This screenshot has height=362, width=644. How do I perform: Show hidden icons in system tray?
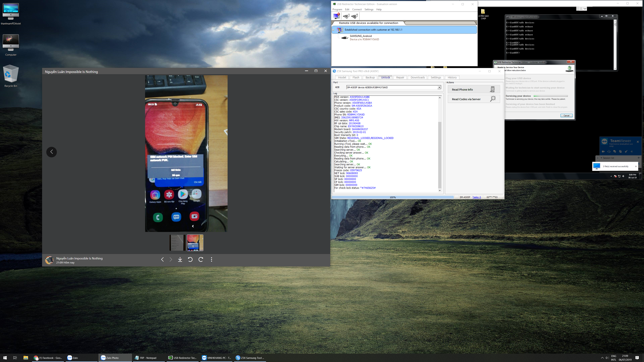point(602,358)
